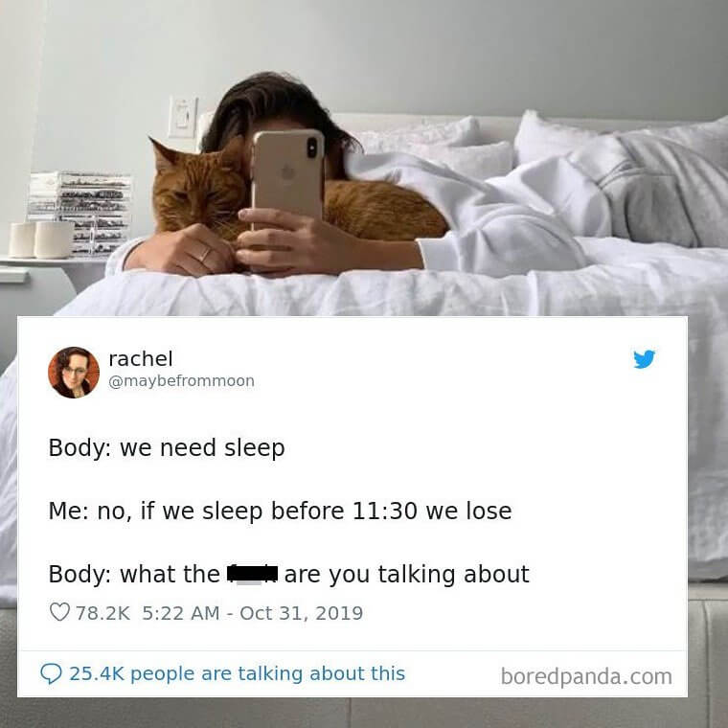Click the Apple logo on the phone

288,172
